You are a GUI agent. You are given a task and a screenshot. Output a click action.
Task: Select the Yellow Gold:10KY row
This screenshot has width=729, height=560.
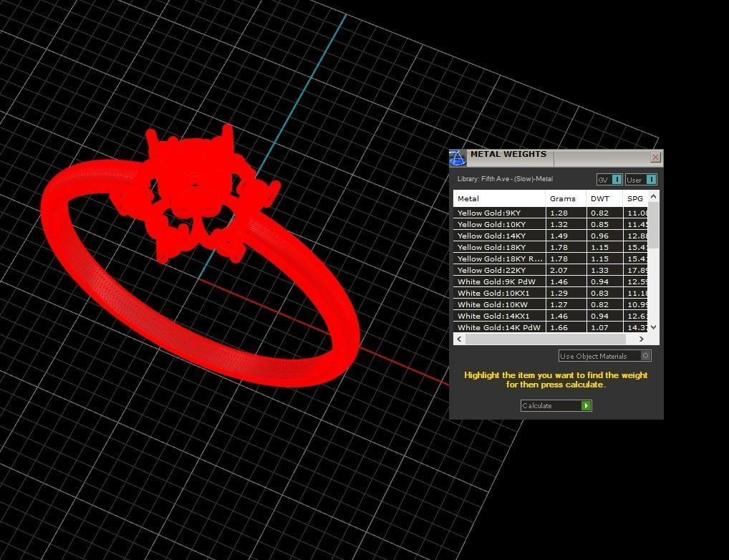pos(551,224)
